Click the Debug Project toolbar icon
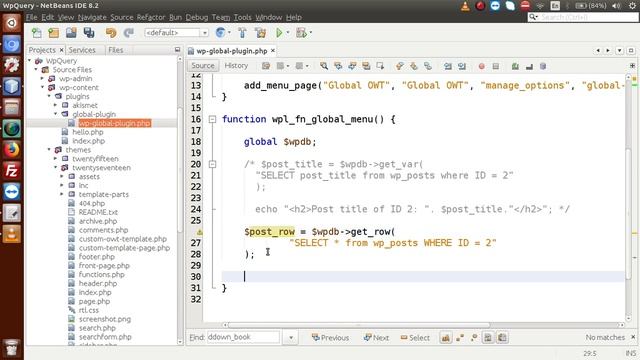 [301, 33]
